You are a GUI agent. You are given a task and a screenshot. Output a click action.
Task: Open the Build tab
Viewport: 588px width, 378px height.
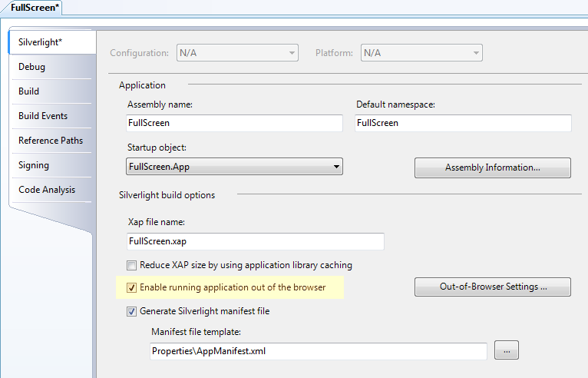pyautogui.click(x=51, y=91)
